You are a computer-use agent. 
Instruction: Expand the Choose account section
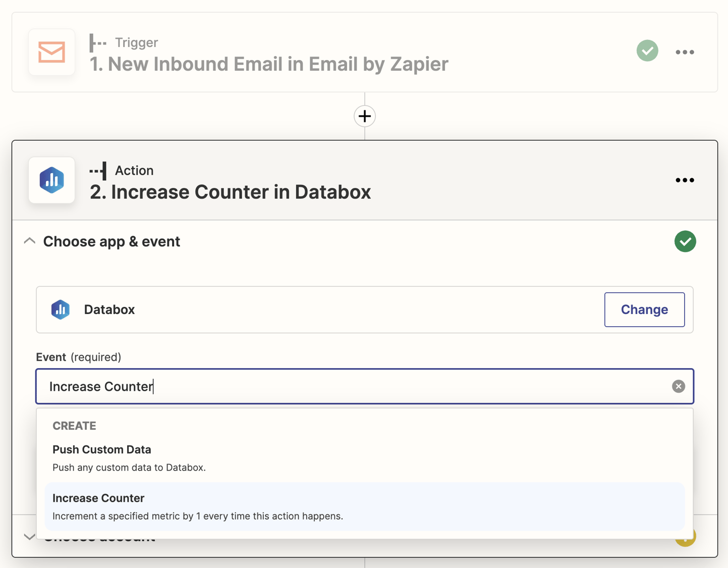coord(29,537)
